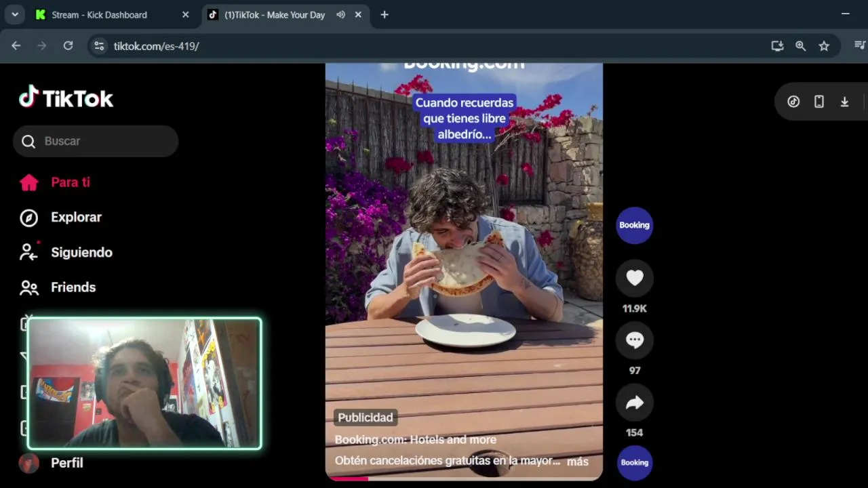Open Siguiendo section
868x488 pixels.
81,252
